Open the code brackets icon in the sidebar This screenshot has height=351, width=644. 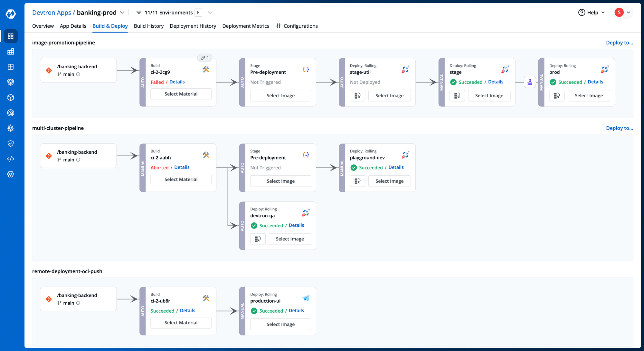click(x=11, y=159)
